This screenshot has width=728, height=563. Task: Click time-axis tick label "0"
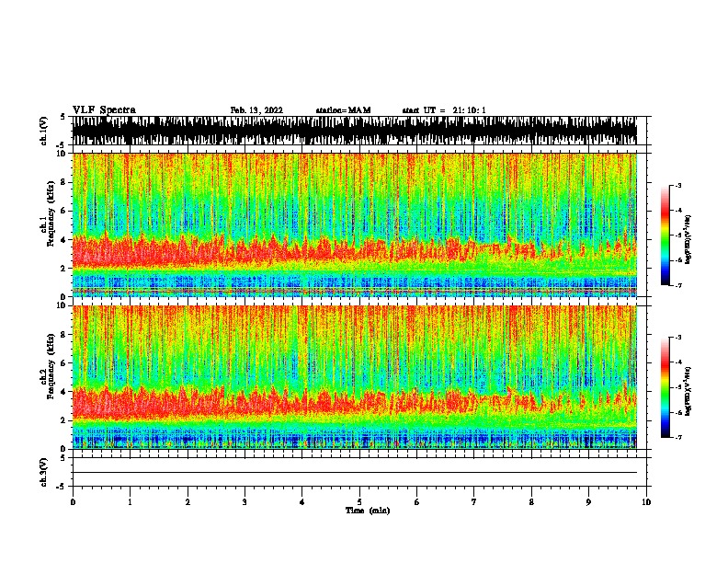tap(73, 502)
